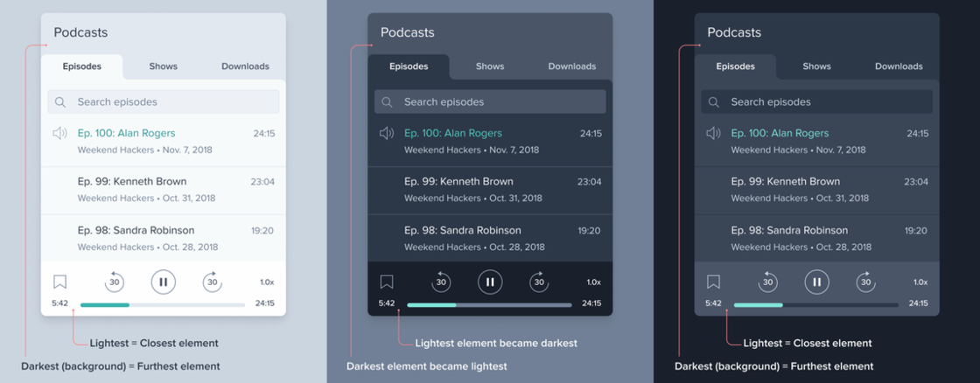Open 1.0x playback speed in middle player
980x383 pixels.
[594, 282]
